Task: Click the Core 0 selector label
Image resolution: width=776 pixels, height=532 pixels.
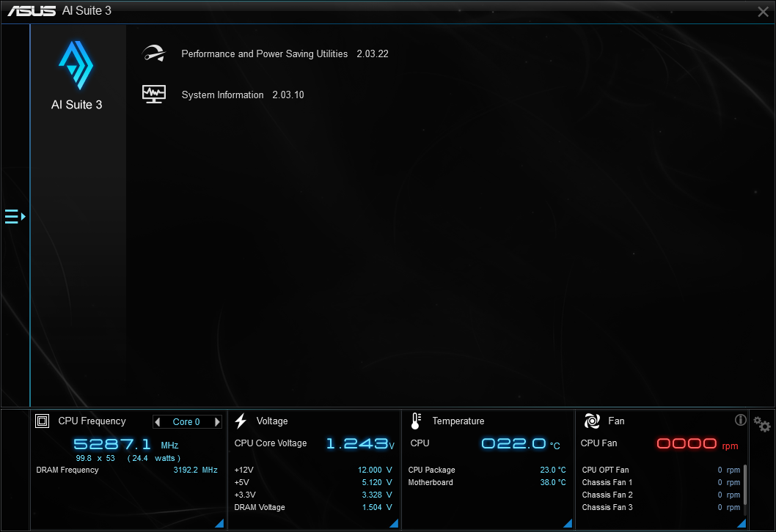Action: click(x=186, y=422)
